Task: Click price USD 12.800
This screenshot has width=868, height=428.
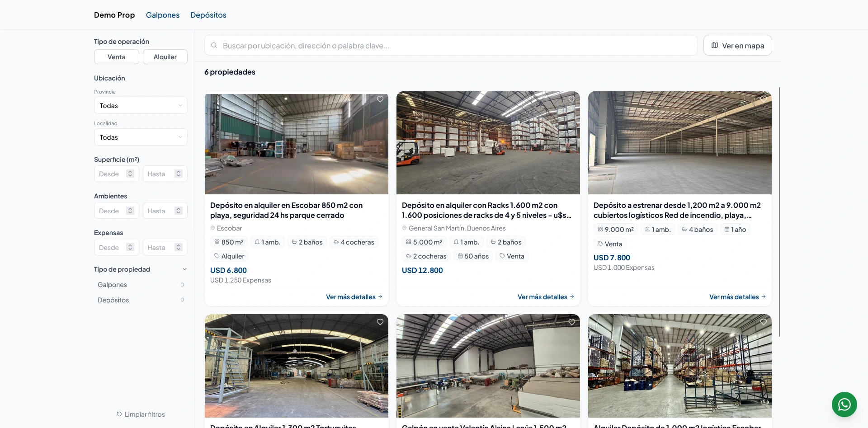Action: point(422,270)
